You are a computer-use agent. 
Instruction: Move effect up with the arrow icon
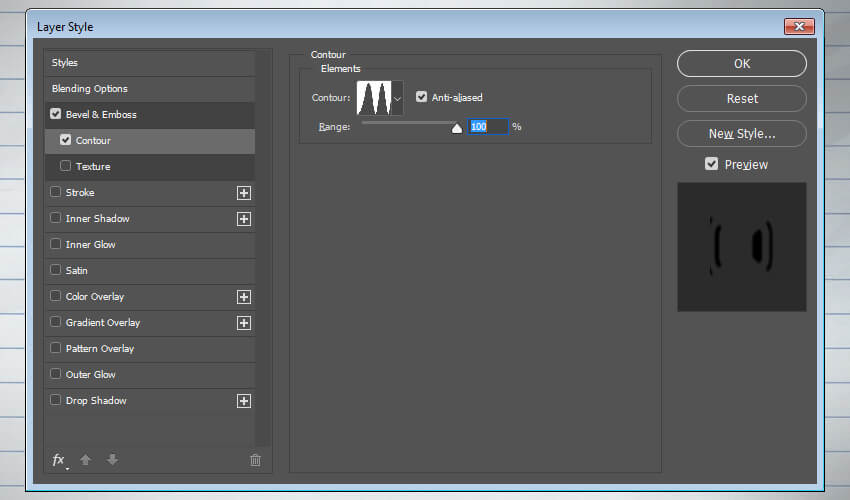point(85,460)
